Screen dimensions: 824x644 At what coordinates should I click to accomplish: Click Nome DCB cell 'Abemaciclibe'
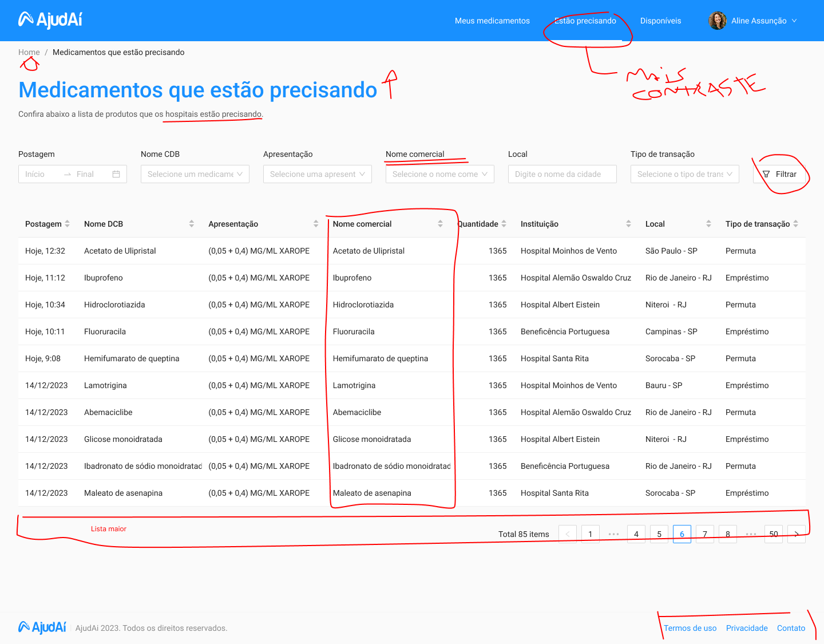108,412
